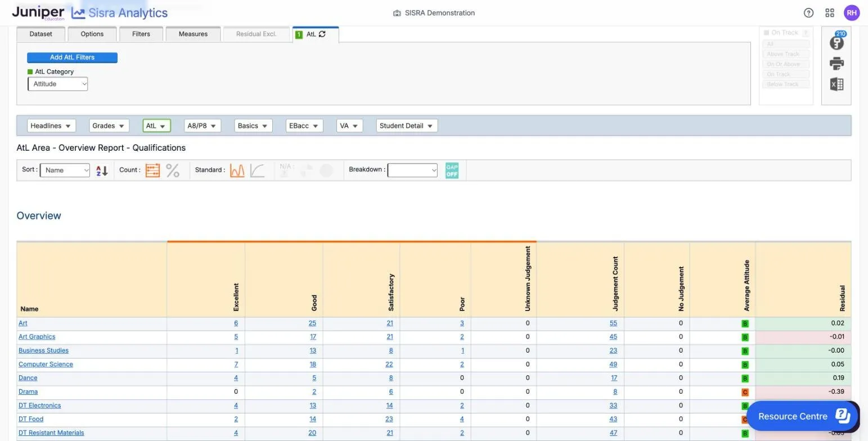Image resolution: width=868 pixels, height=441 pixels.
Task: Expand the green-outlined AtL report menu
Action: pos(156,126)
